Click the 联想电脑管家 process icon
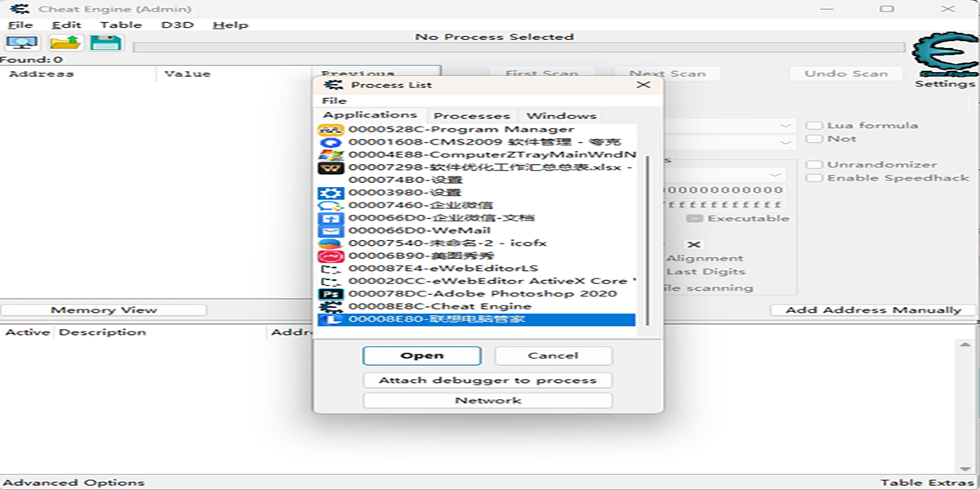The width and height of the screenshot is (980, 490). tap(330, 319)
